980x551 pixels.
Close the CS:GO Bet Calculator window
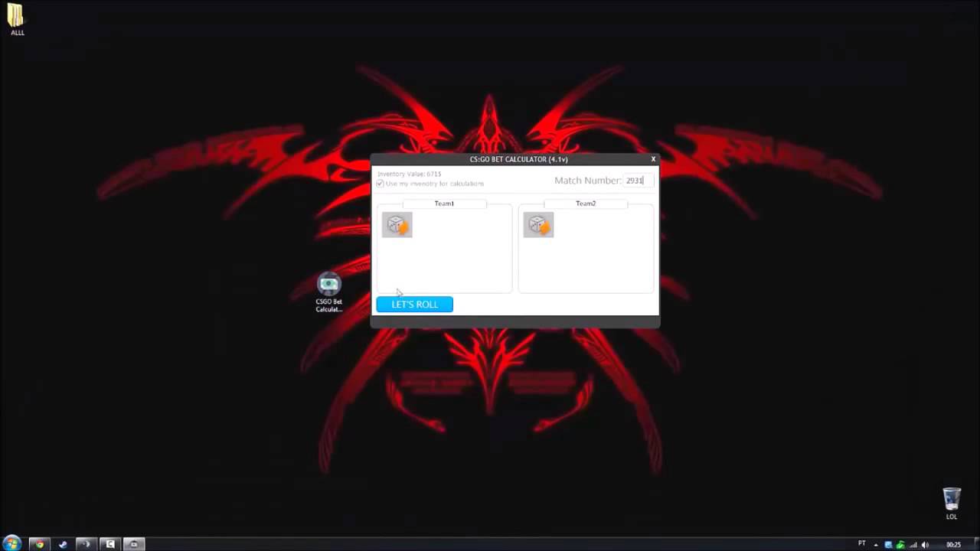pos(653,159)
